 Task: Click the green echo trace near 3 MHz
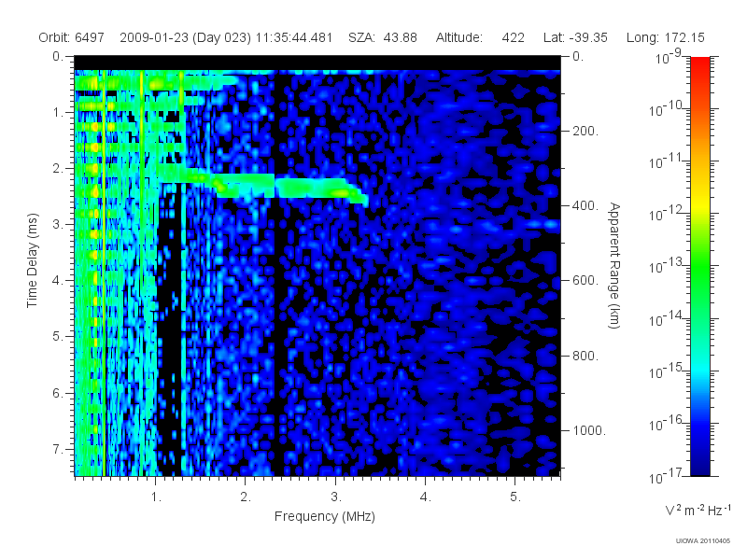tap(319, 189)
